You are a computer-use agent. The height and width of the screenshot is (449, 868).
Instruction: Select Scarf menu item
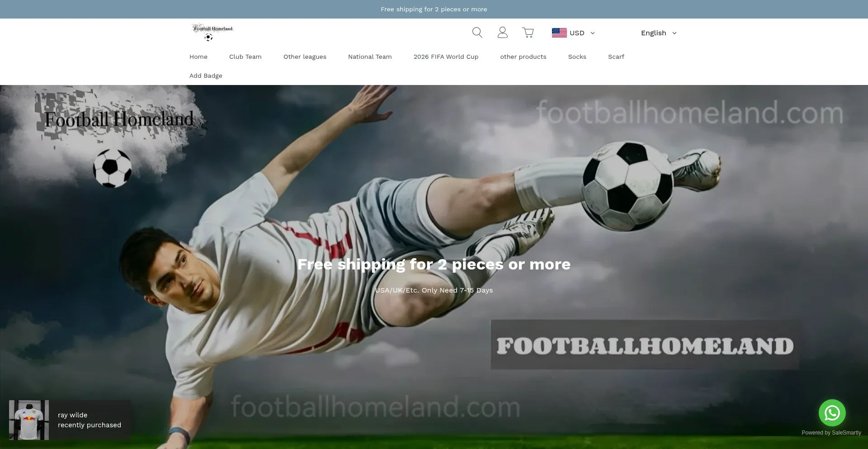click(616, 57)
